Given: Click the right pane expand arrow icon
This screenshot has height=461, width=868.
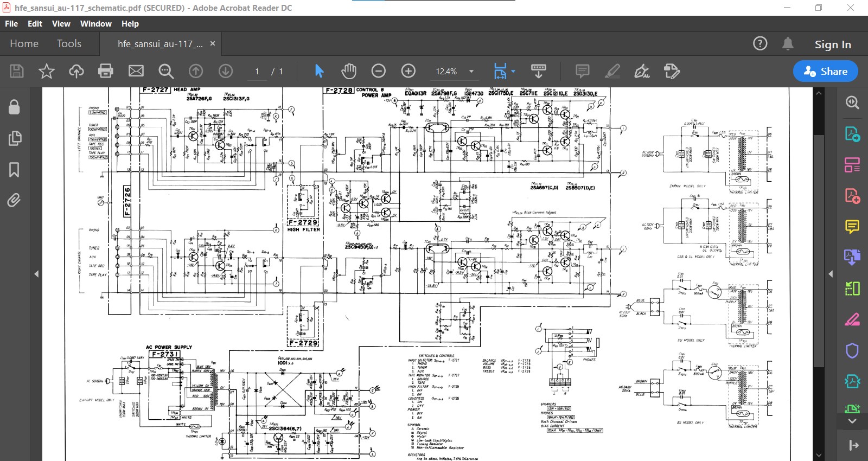Looking at the screenshot, I should tap(853, 445).
